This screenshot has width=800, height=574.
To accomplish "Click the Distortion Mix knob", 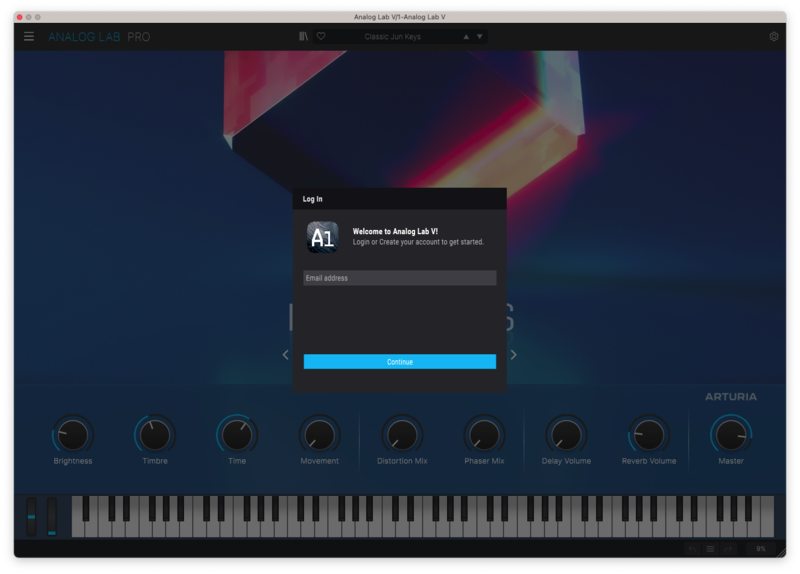I will click(402, 435).
